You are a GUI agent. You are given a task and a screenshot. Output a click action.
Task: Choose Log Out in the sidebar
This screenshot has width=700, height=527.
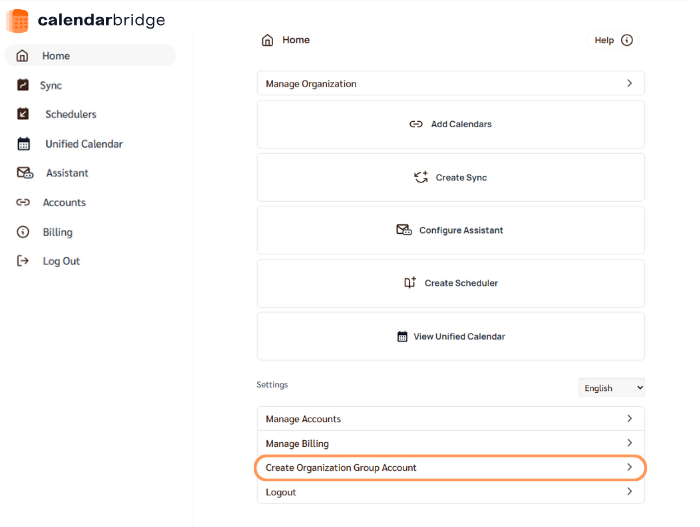(x=61, y=261)
